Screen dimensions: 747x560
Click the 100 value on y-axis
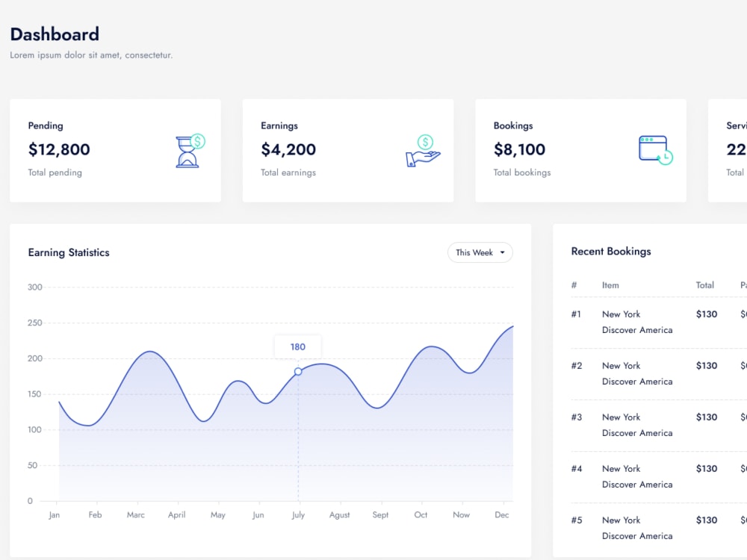click(x=35, y=430)
